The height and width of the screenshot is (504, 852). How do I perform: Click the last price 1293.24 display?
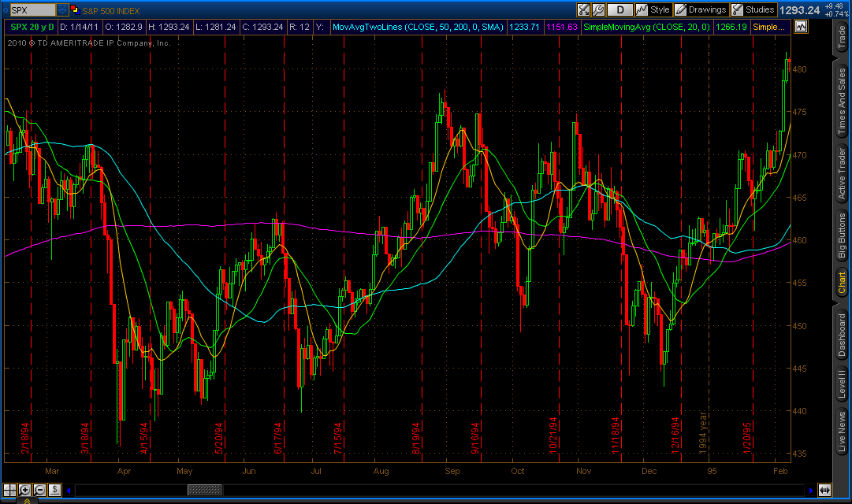pos(799,9)
